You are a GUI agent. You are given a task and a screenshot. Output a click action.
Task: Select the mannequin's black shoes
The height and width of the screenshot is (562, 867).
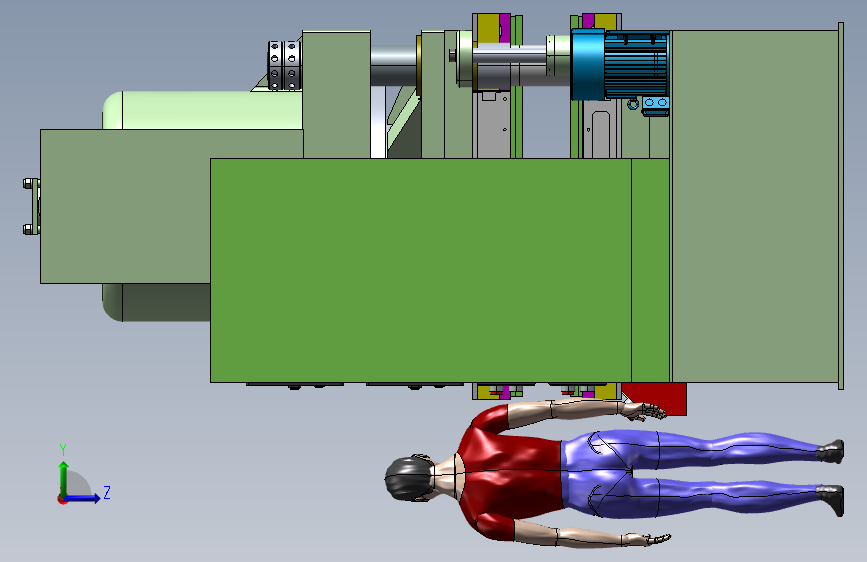[831, 477]
